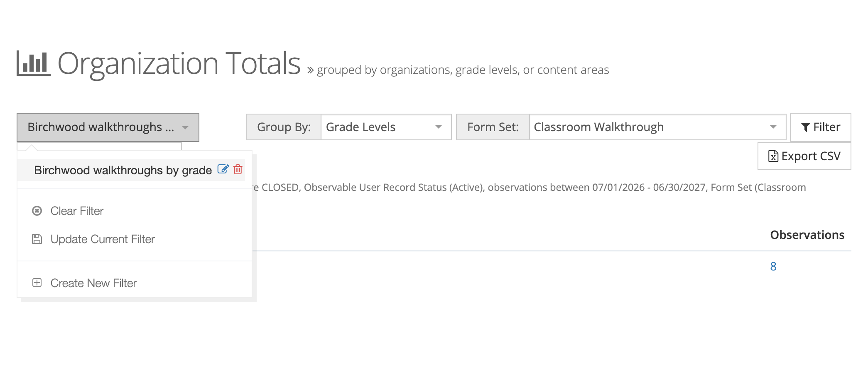Screen dimensions: 868x390
Task: Choose Clear Filter from the menu
Action: pyautogui.click(x=77, y=211)
